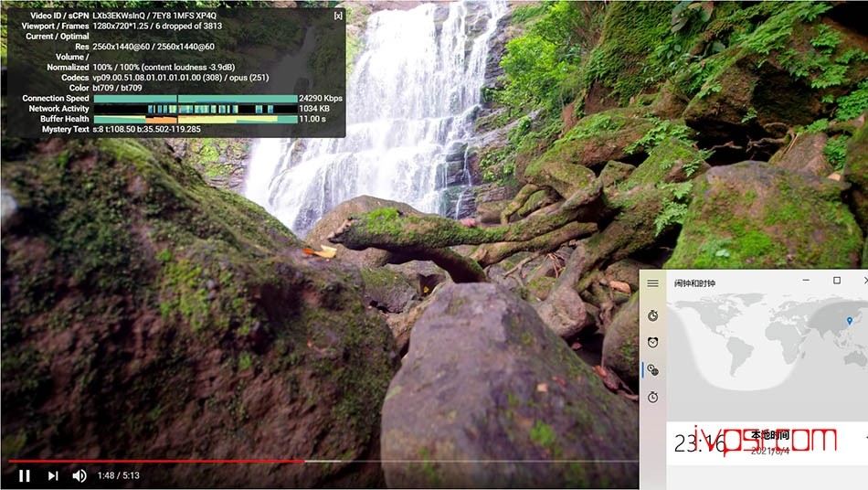Click the blue location pin on the map

[850, 321]
